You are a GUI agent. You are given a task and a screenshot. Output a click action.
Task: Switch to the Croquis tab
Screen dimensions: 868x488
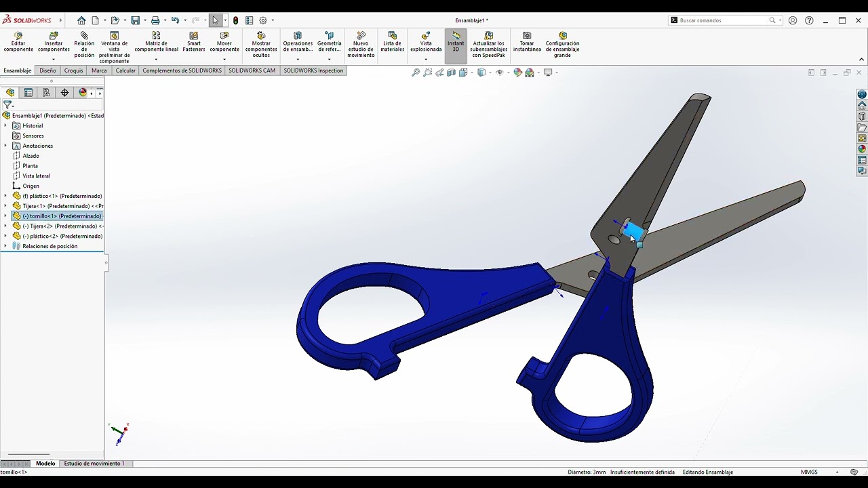click(73, 70)
